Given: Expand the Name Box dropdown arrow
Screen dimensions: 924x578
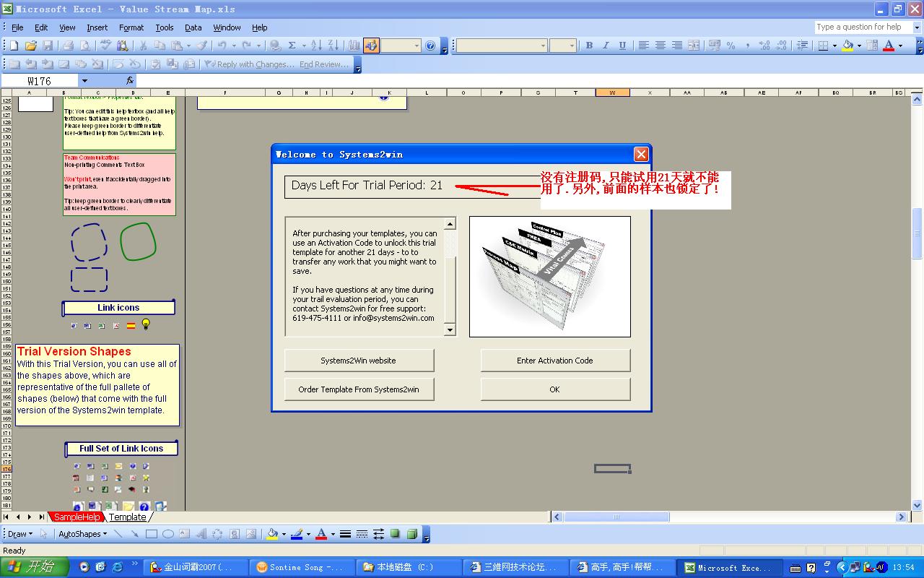Looking at the screenshot, I should [84, 81].
